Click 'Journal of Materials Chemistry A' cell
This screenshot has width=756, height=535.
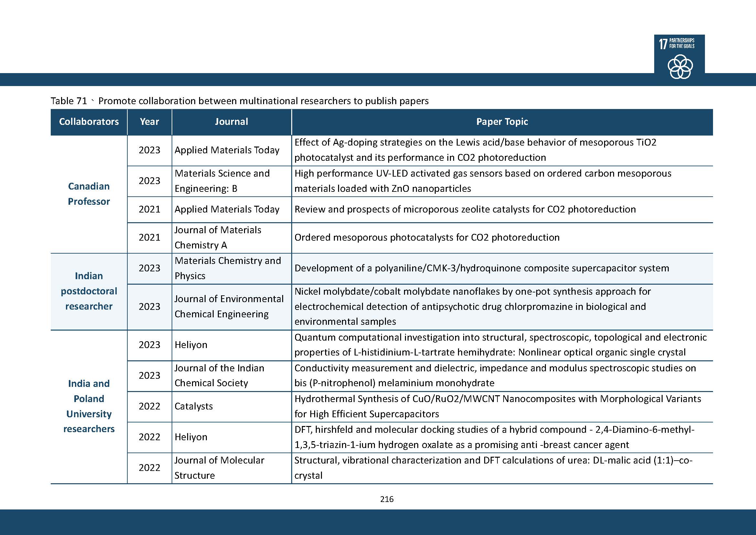[x=231, y=238]
